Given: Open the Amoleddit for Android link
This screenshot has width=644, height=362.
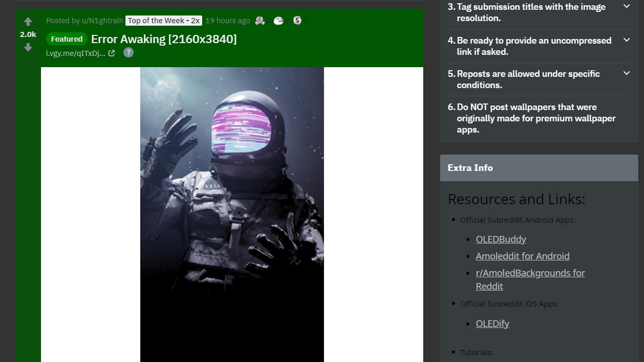Looking at the screenshot, I should pyautogui.click(x=522, y=256).
